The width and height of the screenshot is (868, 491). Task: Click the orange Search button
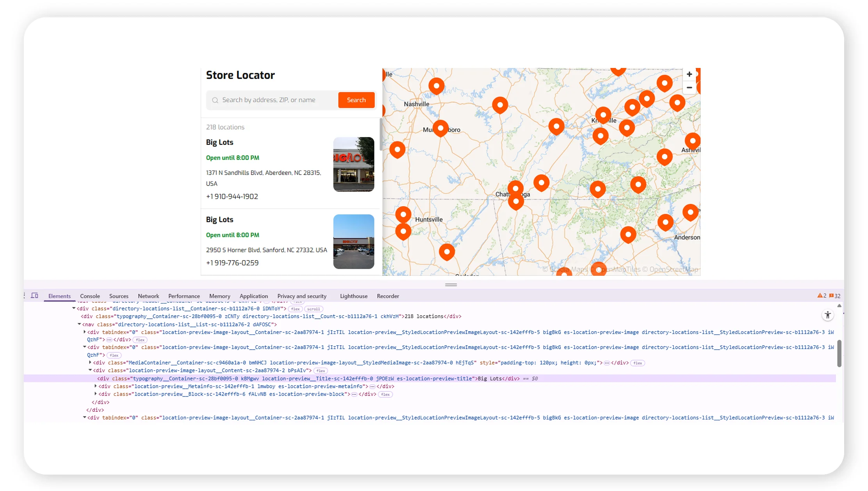(x=356, y=100)
